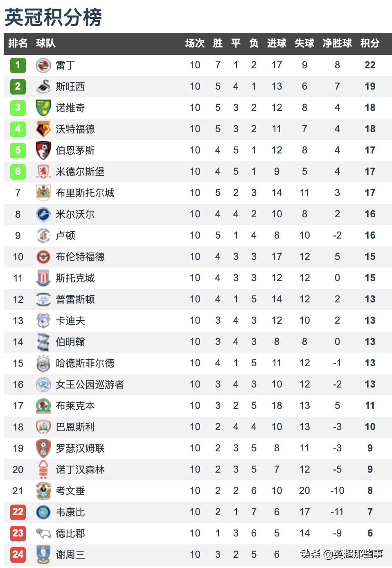Click the light green rank 5 badge
The image size is (392, 568).
click(18, 150)
